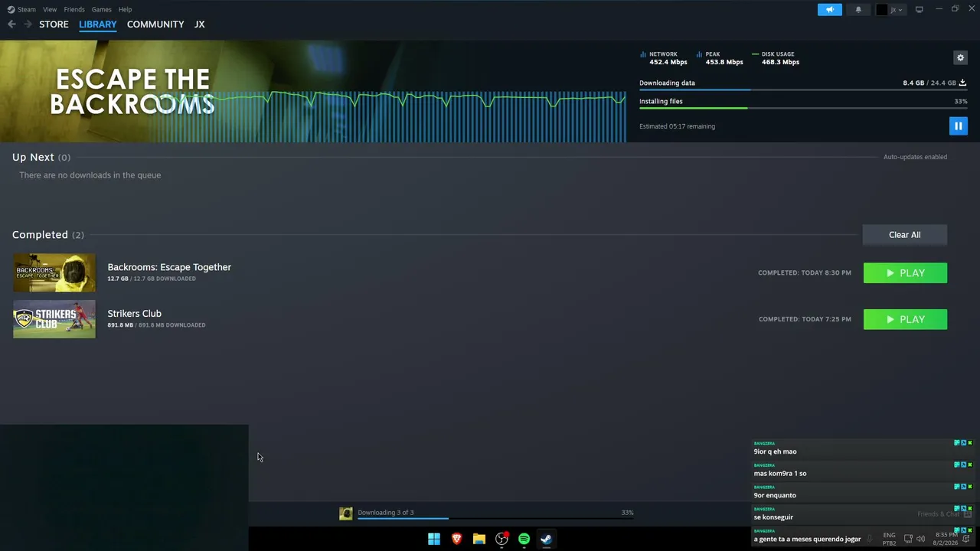The image size is (980, 551).
Task: Click "a gente ta a meses querendo jogar" message
Action: coord(807,539)
